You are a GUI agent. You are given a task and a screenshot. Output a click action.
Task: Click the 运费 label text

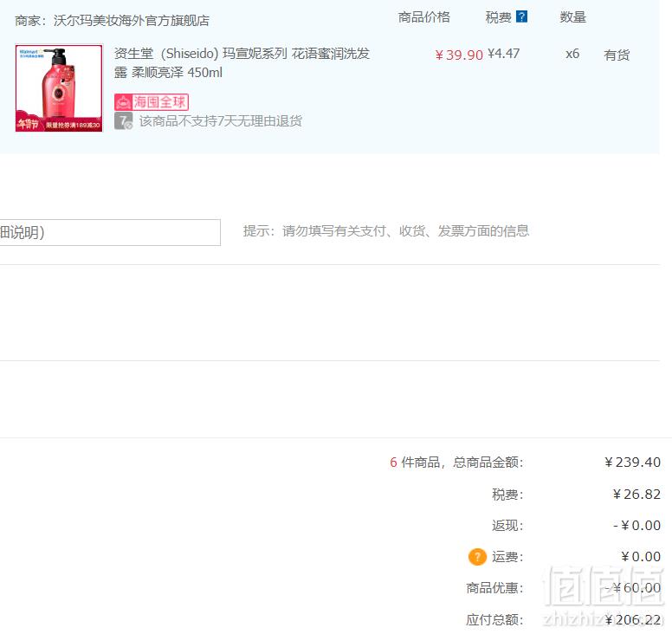507,557
